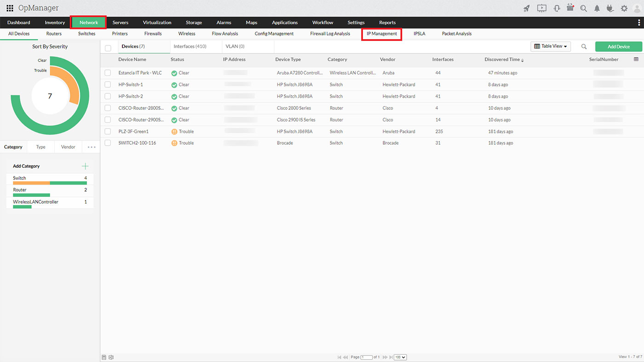
Task: Search the device list with magnifier icon
Action: [x=584, y=46]
